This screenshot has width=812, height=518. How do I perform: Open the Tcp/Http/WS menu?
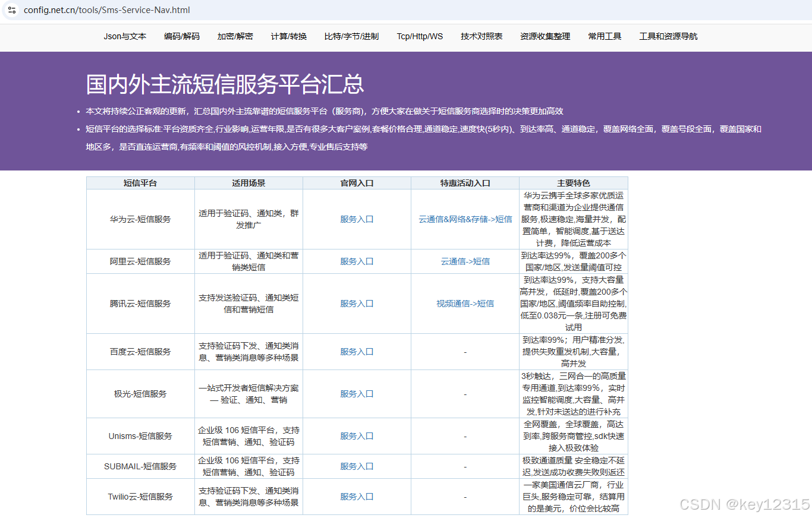[x=420, y=36]
